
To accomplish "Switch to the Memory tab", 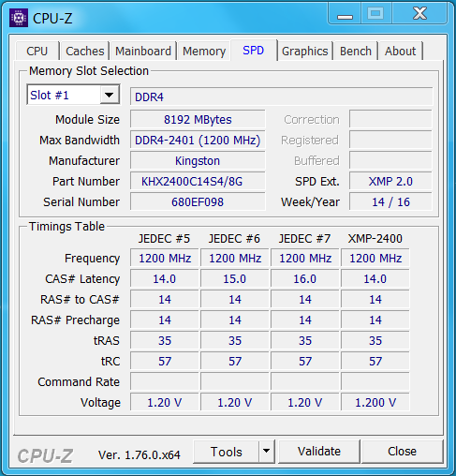I will 204,51.
